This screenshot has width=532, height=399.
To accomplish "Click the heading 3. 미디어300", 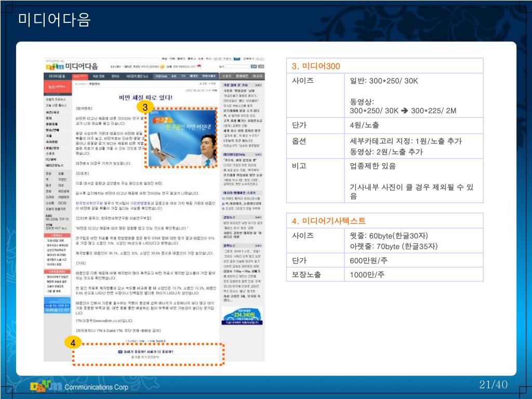I will pyautogui.click(x=316, y=66).
